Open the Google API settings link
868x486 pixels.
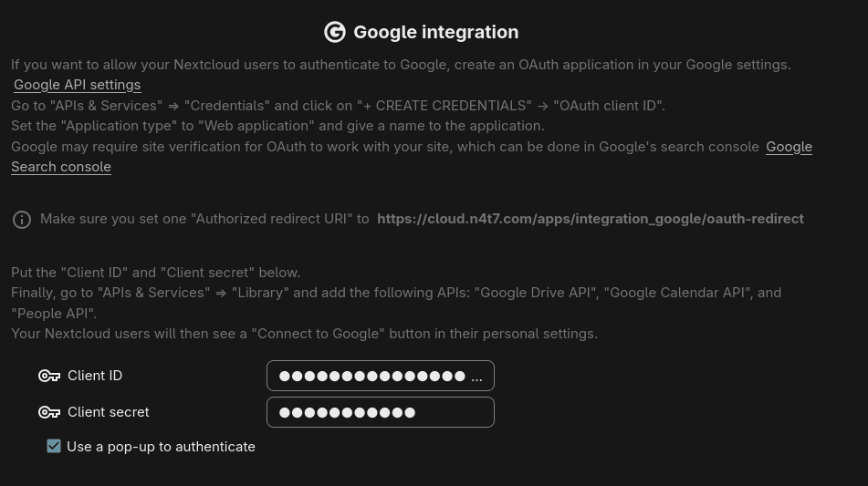78,85
